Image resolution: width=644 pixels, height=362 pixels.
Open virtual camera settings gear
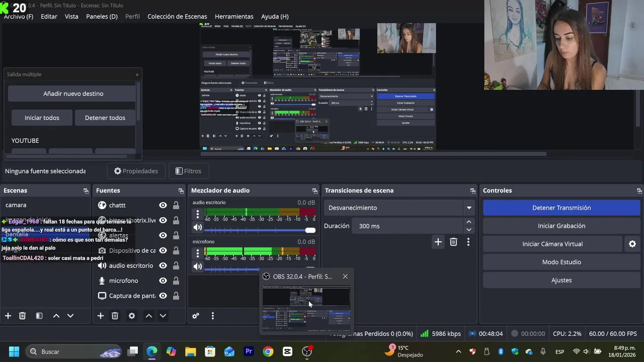pos(632,244)
